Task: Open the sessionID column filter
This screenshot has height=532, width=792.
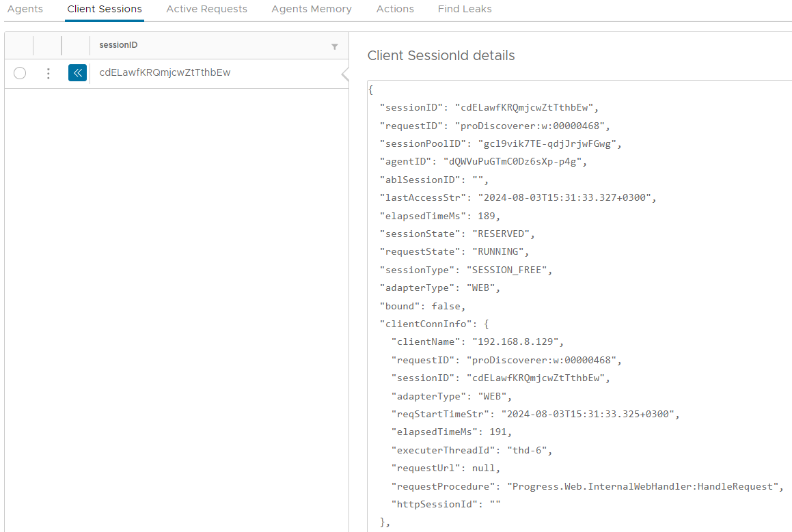Action: [334, 46]
